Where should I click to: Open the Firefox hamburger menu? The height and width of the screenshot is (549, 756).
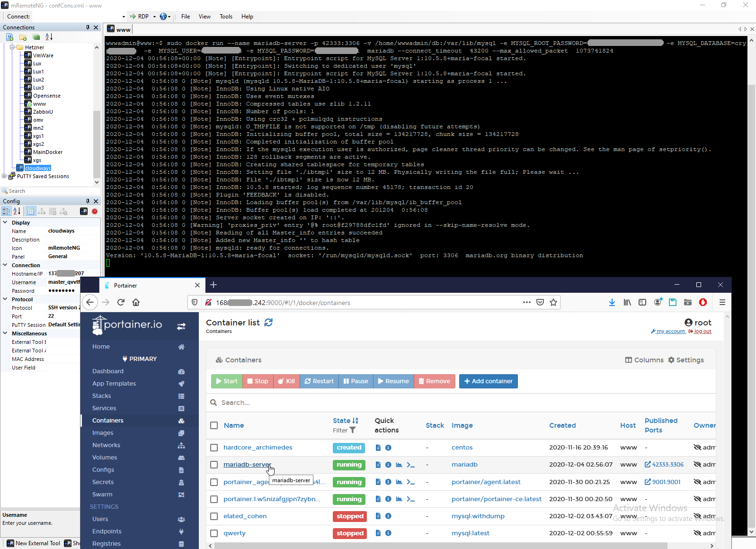(722, 302)
